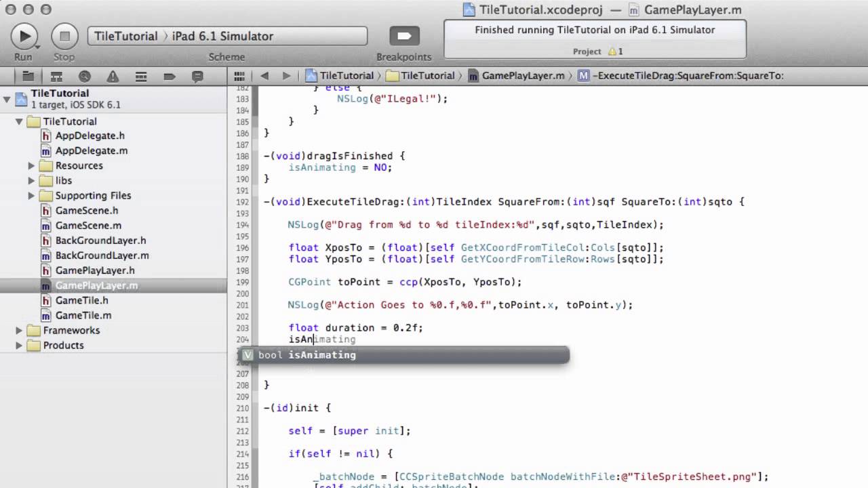Click the 'if(self != nil)' line
The image size is (868, 488).
point(340,454)
